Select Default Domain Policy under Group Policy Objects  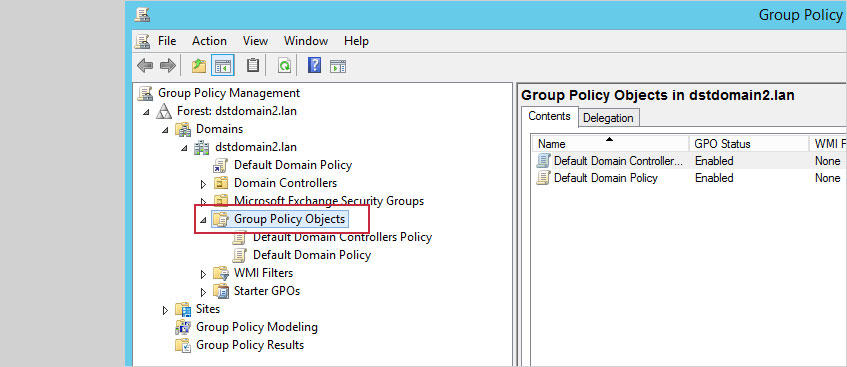pyautogui.click(x=312, y=255)
